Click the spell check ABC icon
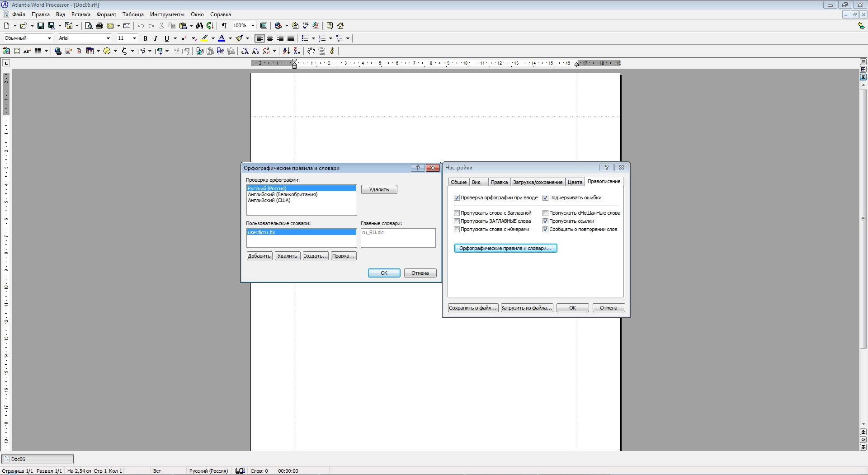The height and width of the screenshot is (475, 868). tap(306, 26)
